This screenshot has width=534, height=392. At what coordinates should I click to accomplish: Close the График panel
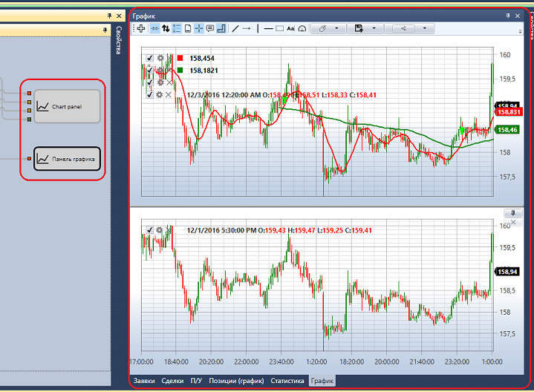[518, 16]
